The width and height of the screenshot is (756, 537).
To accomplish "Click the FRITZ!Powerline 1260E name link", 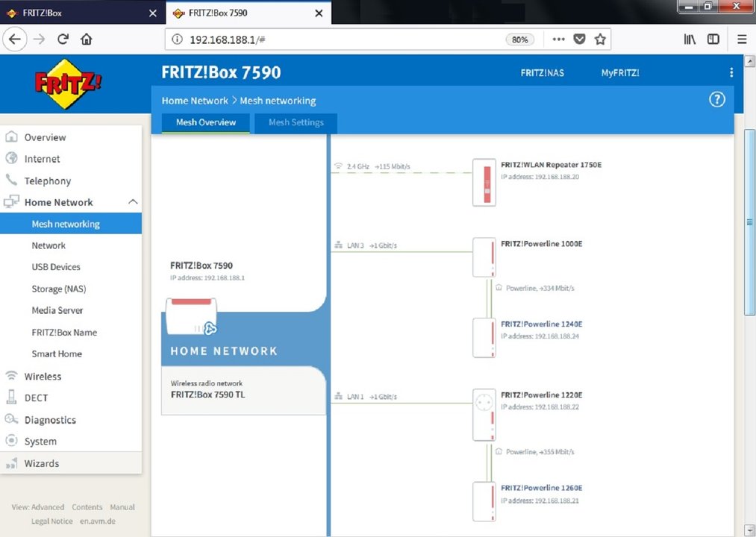I will tap(542, 488).
